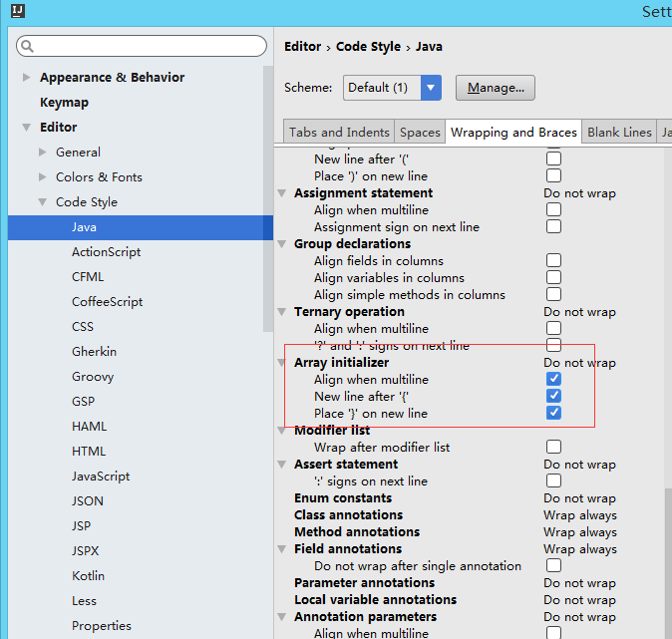
Task: Collapse Field annotations group
Action: point(282,549)
